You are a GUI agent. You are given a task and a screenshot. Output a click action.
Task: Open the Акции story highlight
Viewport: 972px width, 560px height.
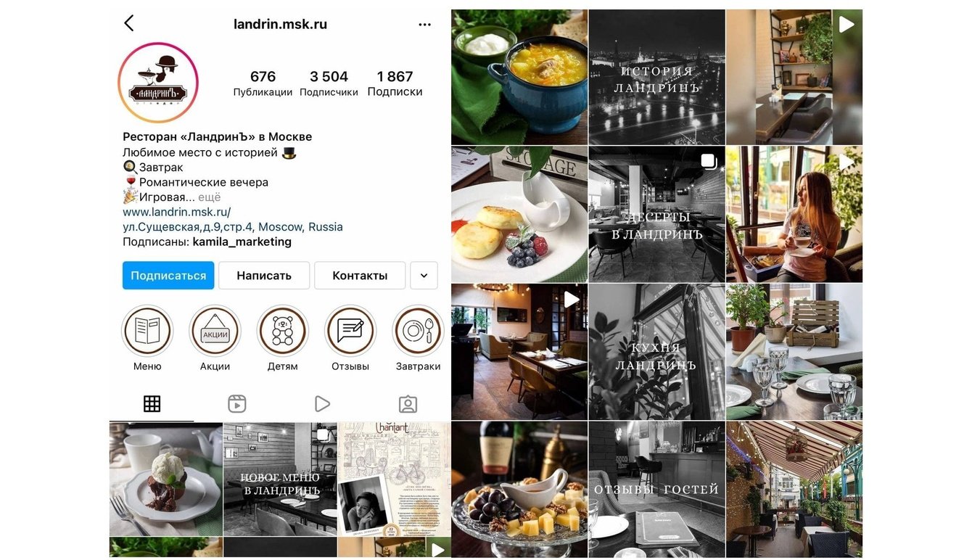pyautogui.click(x=215, y=331)
